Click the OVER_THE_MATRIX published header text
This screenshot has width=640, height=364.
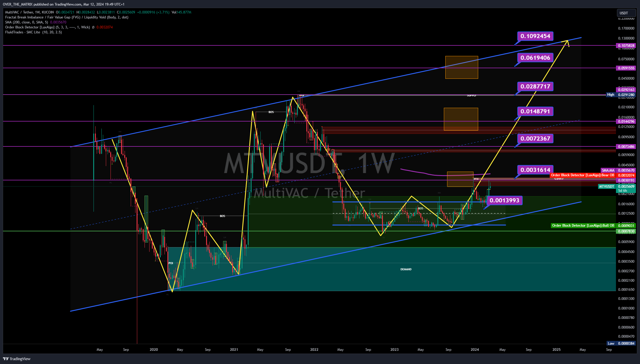click(64, 4)
